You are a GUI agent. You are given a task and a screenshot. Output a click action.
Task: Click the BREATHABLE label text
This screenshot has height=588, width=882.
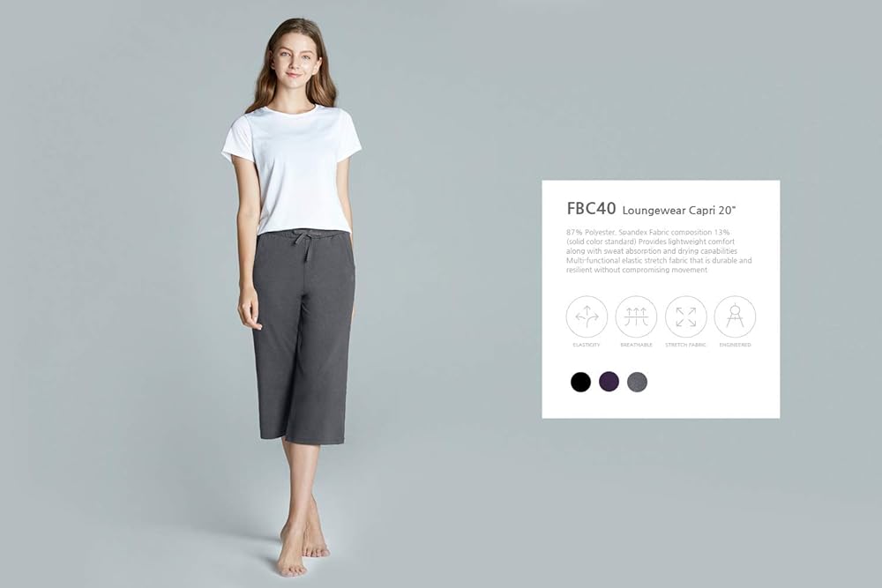tap(636, 345)
